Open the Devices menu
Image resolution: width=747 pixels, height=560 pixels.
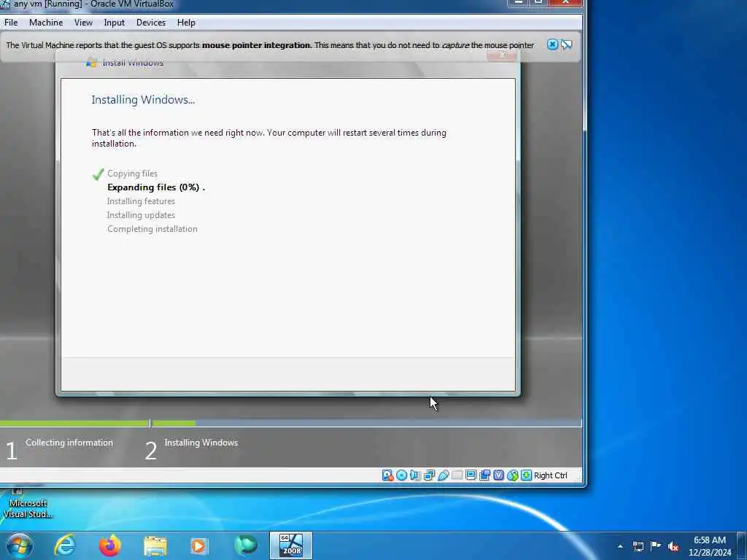pos(151,23)
